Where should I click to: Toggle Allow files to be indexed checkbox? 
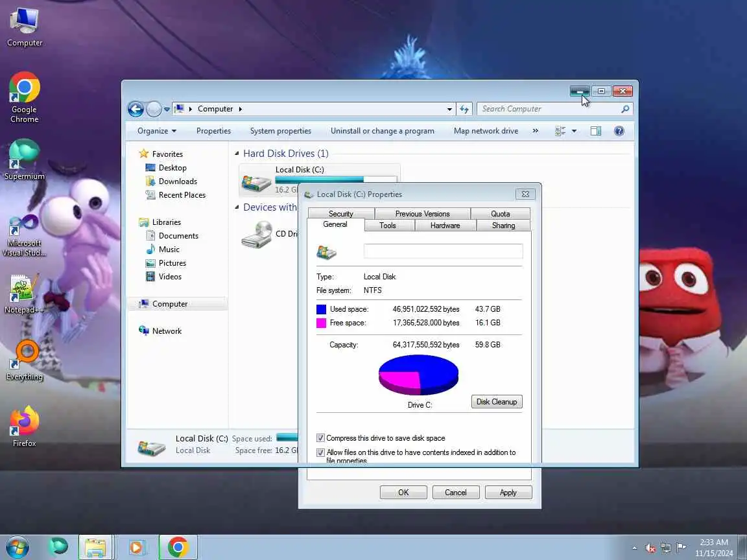click(320, 452)
